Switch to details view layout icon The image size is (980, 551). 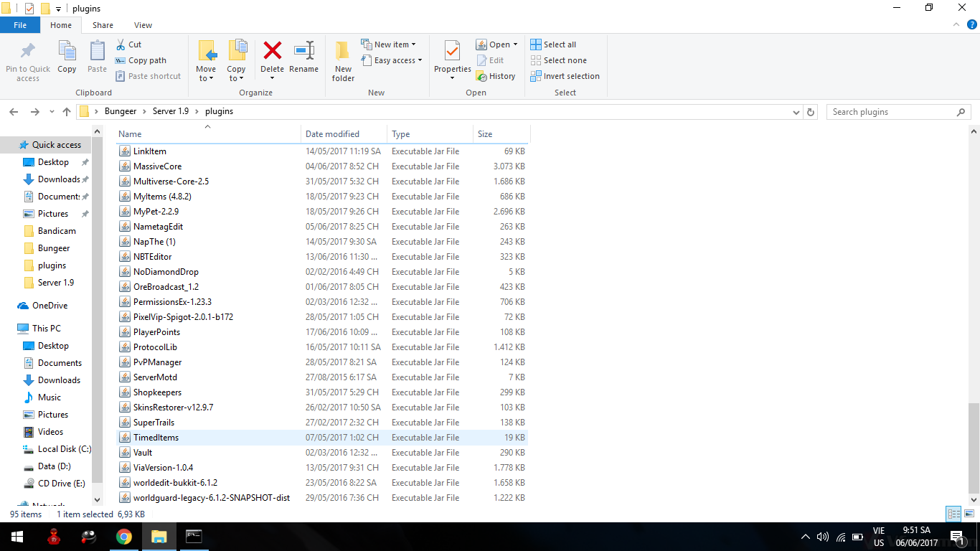(953, 514)
